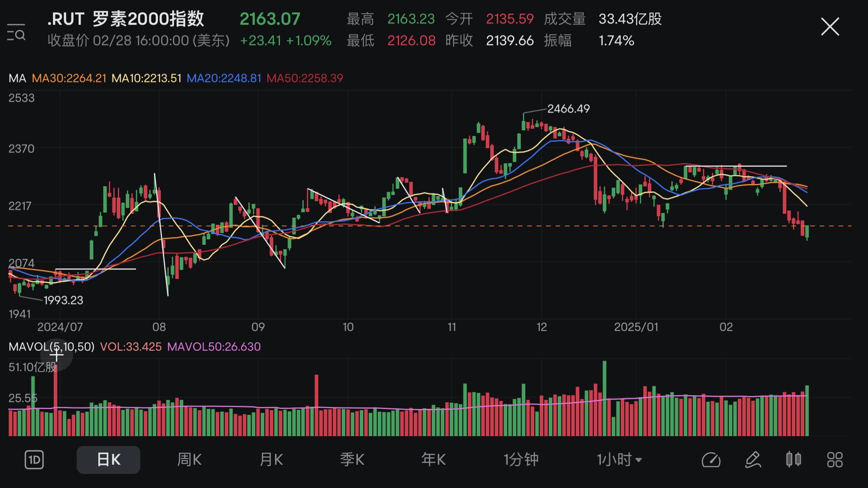868x488 pixels.
Task: Click the MA10:2213.51 legend value
Action: click(x=146, y=78)
